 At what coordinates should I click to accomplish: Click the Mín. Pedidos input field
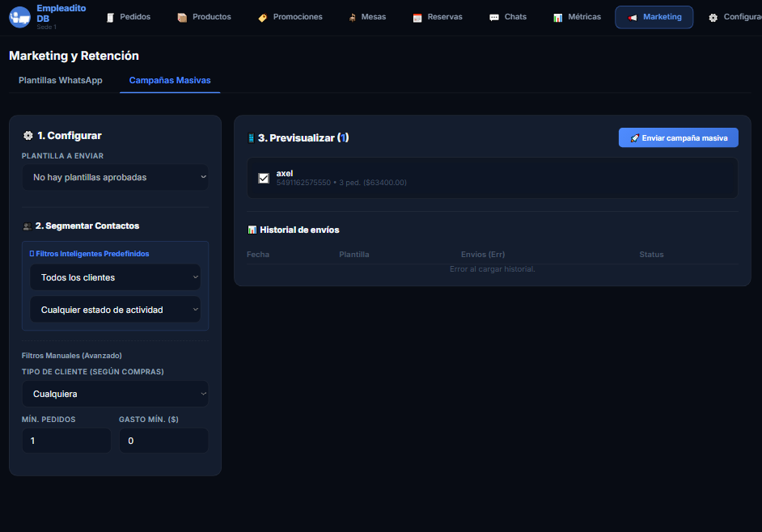(x=66, y=441)
